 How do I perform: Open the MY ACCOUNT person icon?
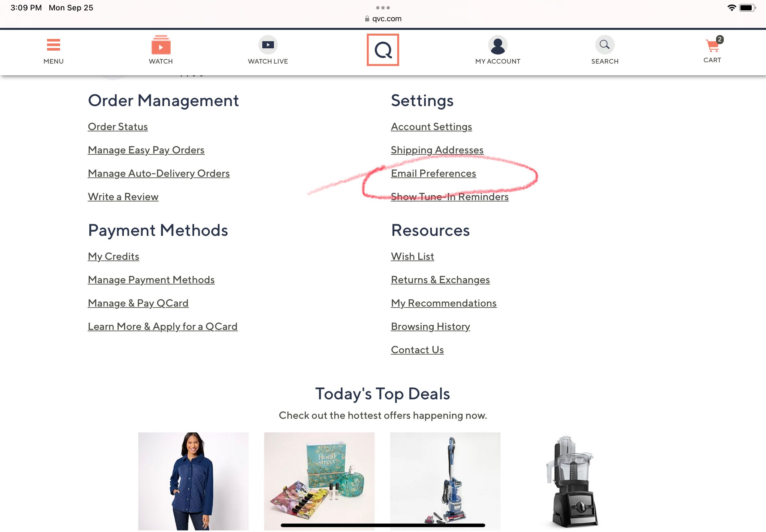point(498,45)
